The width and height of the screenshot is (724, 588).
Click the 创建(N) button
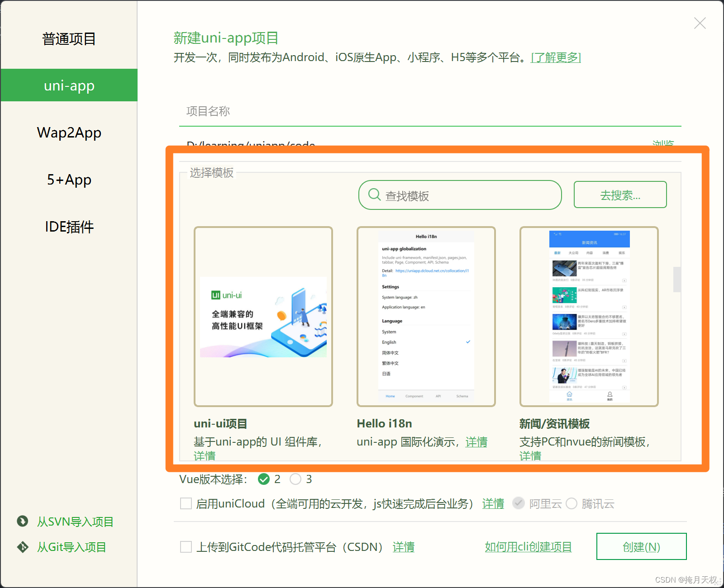coord(641,546)
